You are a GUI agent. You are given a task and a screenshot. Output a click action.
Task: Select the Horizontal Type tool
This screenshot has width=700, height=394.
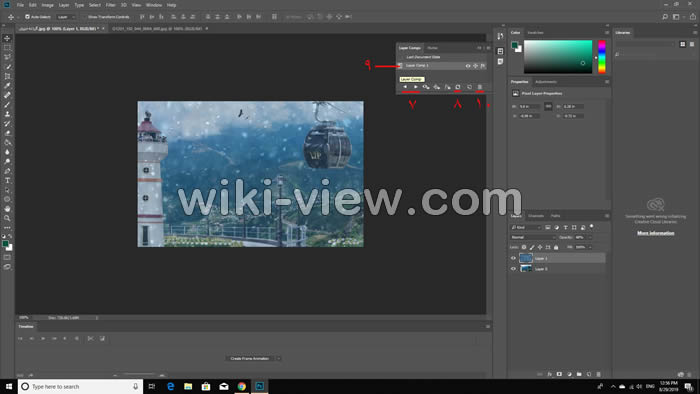pyautogui.click(x=7, y=181)
